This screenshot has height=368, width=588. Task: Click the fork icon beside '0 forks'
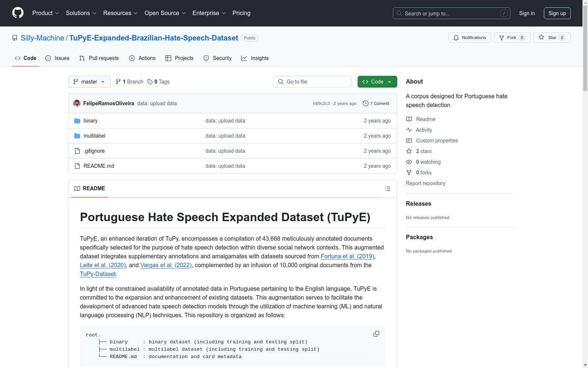409,173
